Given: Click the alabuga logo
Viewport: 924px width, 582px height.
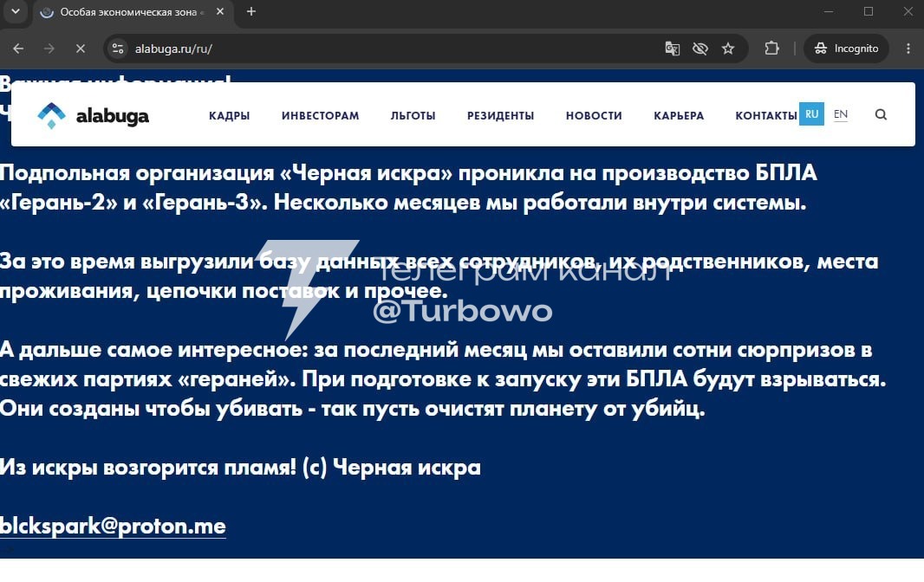Looking at the screenshot, I should point(93,115).
